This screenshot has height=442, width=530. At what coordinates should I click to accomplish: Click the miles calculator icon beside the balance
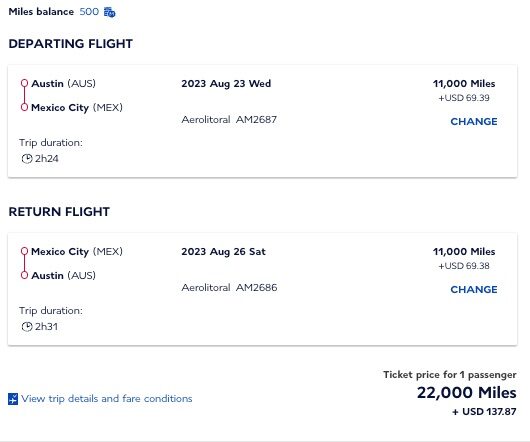pyautogui.click(x=110, y=12)
